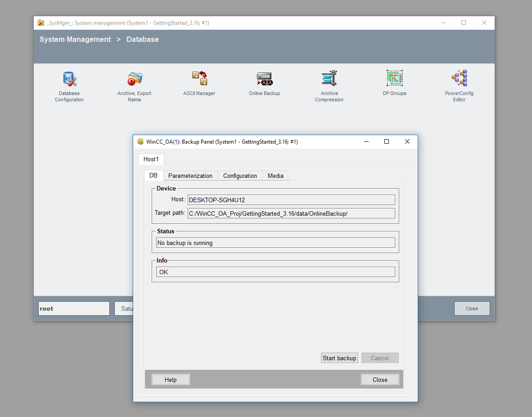The width and height of the screenshot is (532, 417).
Task: Close the Backup Panel via title bar X
Action: pos(407,141)
